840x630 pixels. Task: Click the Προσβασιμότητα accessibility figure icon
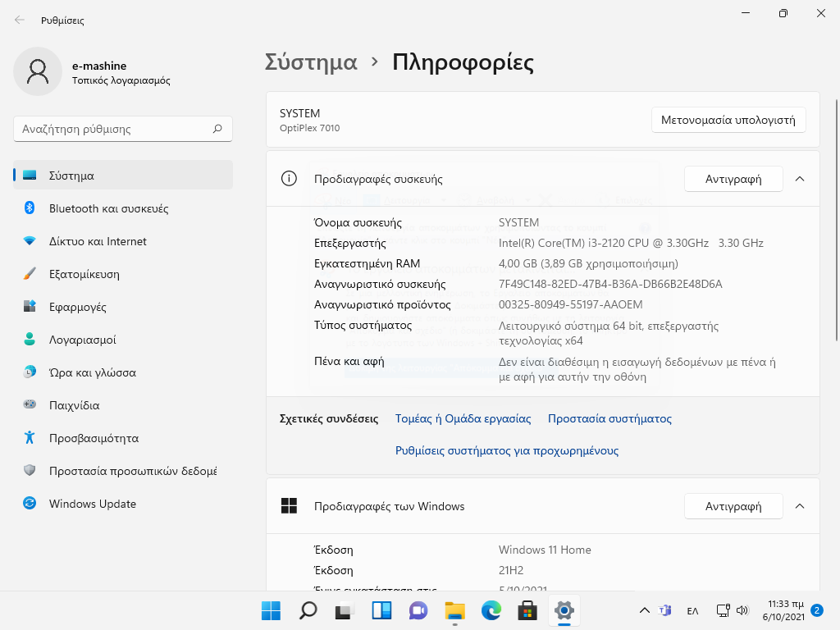pyautogui.click(x=30, y=438)
